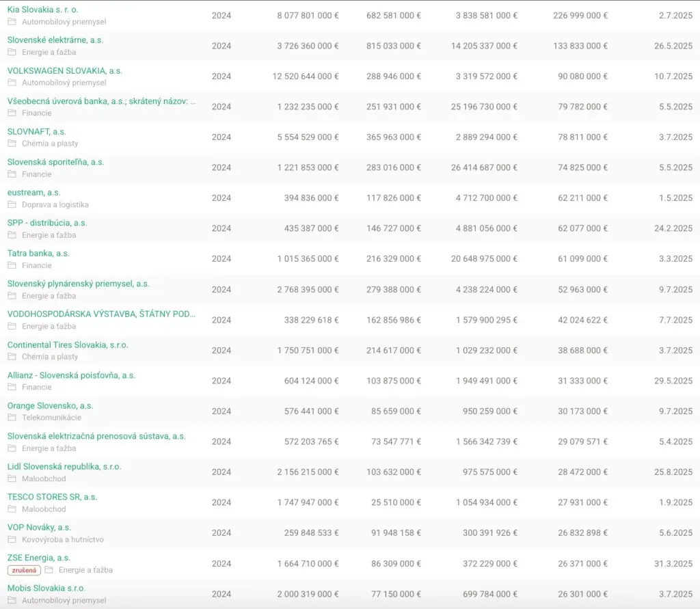
Task: Select the date 24.2.2025
Action: [673, 228]
